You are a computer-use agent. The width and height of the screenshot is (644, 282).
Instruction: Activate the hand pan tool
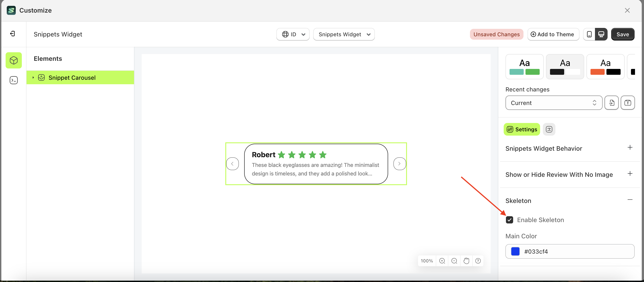click(466, 261)
